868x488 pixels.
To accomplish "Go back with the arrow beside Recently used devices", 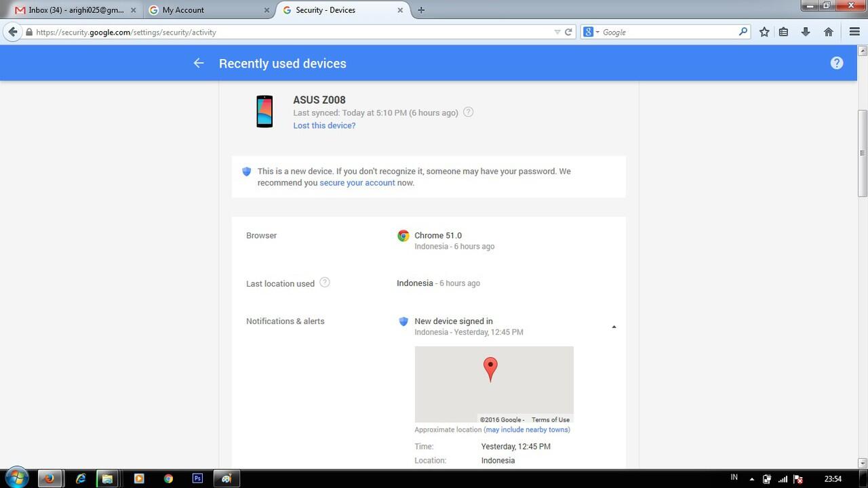I will (198, 63).
